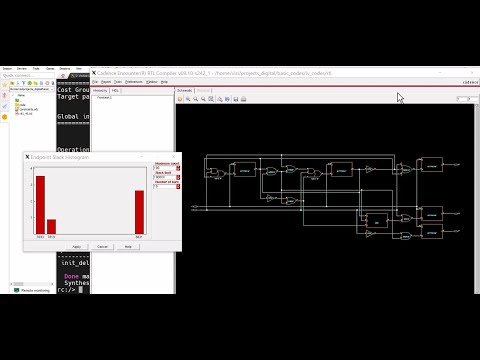Adjust the Number of bars stepper arrows
Screen dimensions: 480x360
coord(178,186)
